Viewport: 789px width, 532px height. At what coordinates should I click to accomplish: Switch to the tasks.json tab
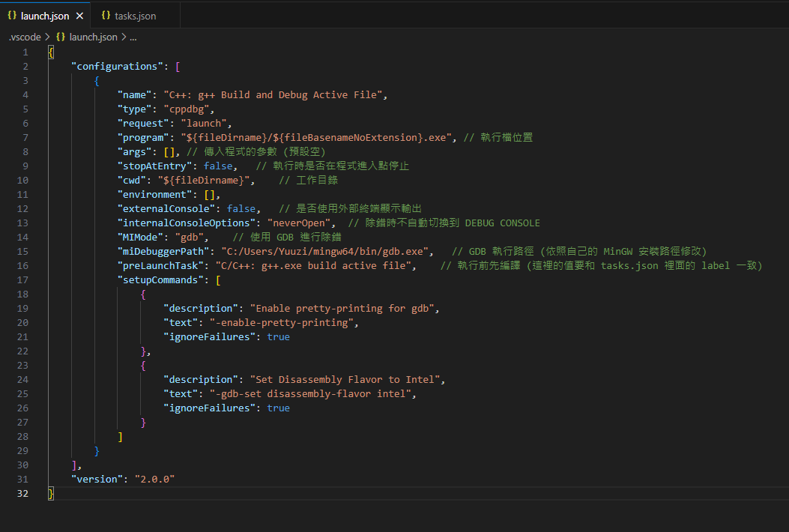coord(135,14)
